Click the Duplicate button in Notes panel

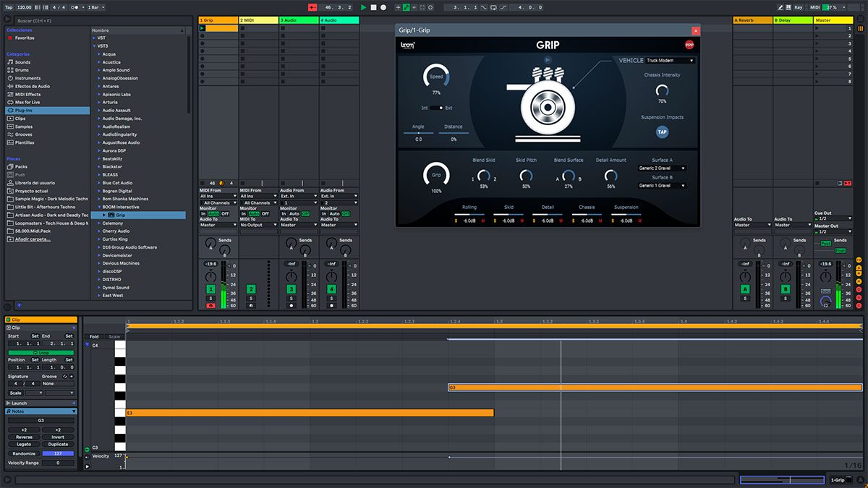(x=58, y=445)
